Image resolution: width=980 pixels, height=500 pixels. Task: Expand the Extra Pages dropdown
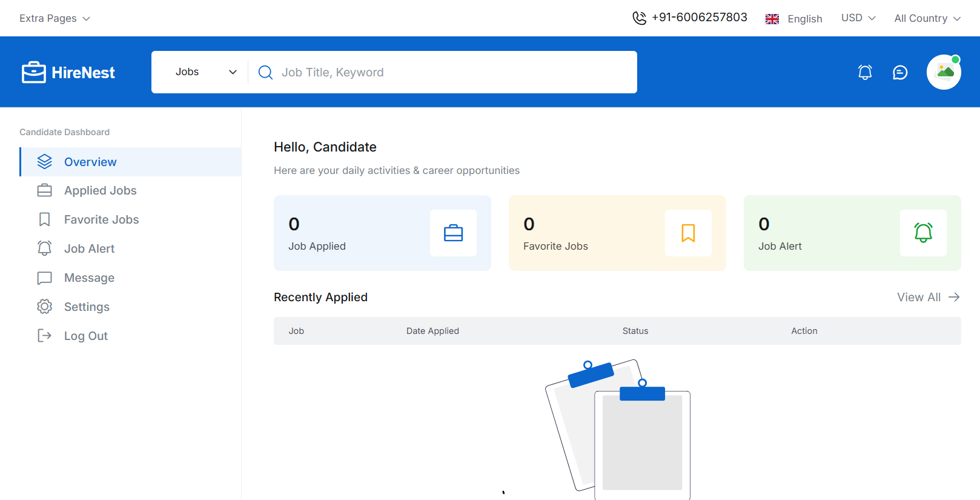pyautogui.click(x=55, y=18)
